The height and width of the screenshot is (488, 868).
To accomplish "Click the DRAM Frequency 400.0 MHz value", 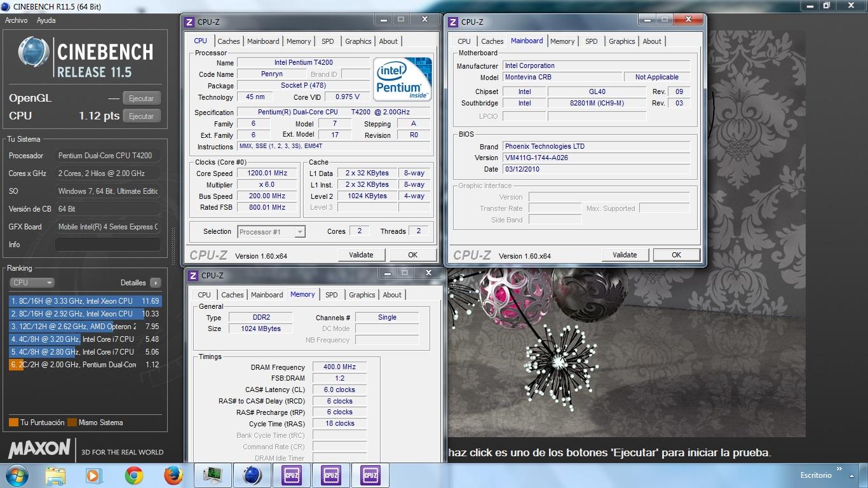I will point(339,367).
